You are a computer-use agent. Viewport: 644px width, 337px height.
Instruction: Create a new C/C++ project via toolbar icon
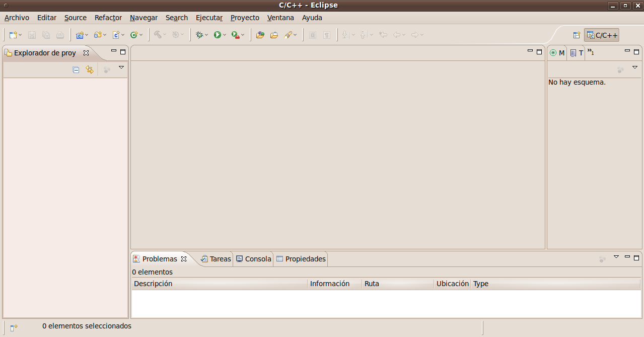tap(80, 35)
